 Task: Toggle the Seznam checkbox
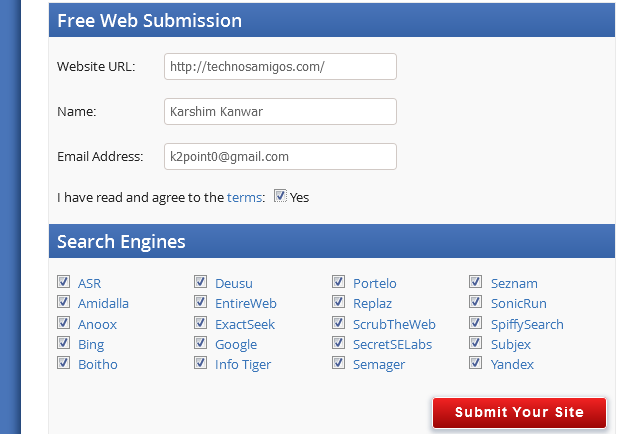coord(476,283)
